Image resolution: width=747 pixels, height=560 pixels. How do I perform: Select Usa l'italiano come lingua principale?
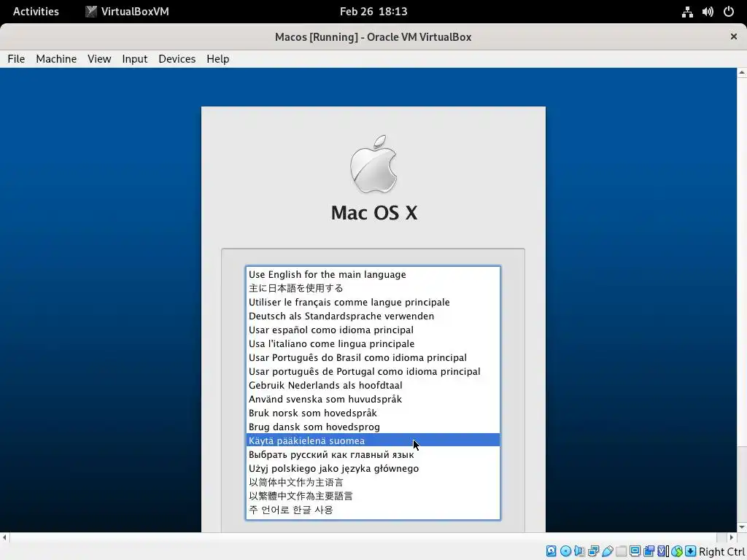click(x=373, y=343)
